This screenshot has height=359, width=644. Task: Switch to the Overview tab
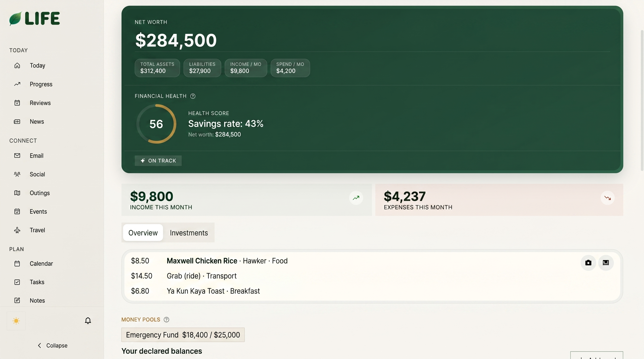[143, 233]
